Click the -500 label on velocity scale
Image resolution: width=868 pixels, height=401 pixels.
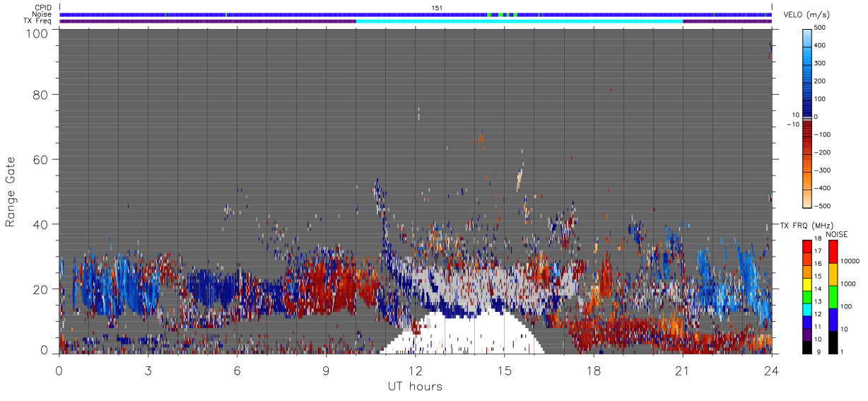click(821, 206)
